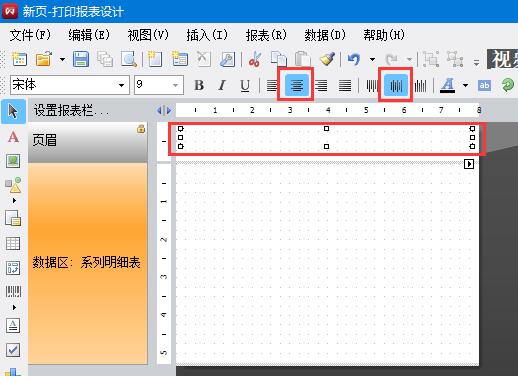Toggle Italic formatting
Image resolution: width=518 pixels, height=376 pixels.
point(222,85)
